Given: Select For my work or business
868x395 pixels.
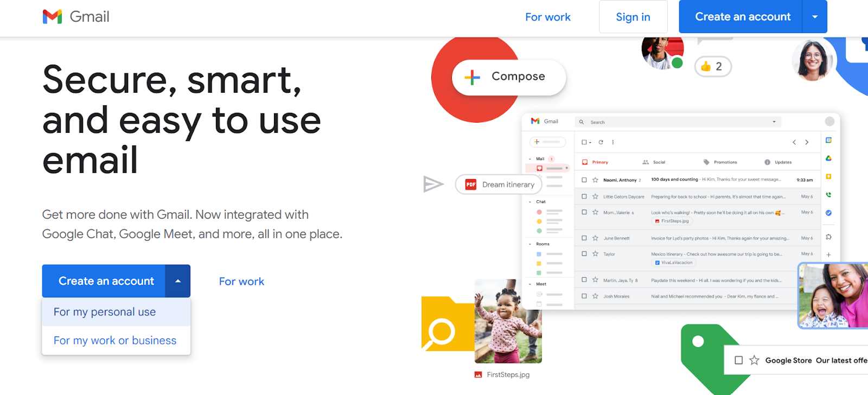Looking at the screenshot, I should point(116,340).
